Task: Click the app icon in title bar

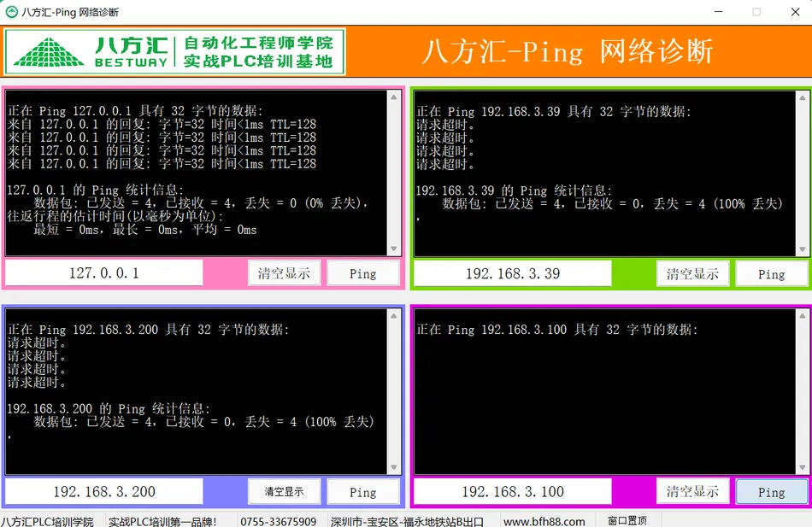Action: pos(11,11)
